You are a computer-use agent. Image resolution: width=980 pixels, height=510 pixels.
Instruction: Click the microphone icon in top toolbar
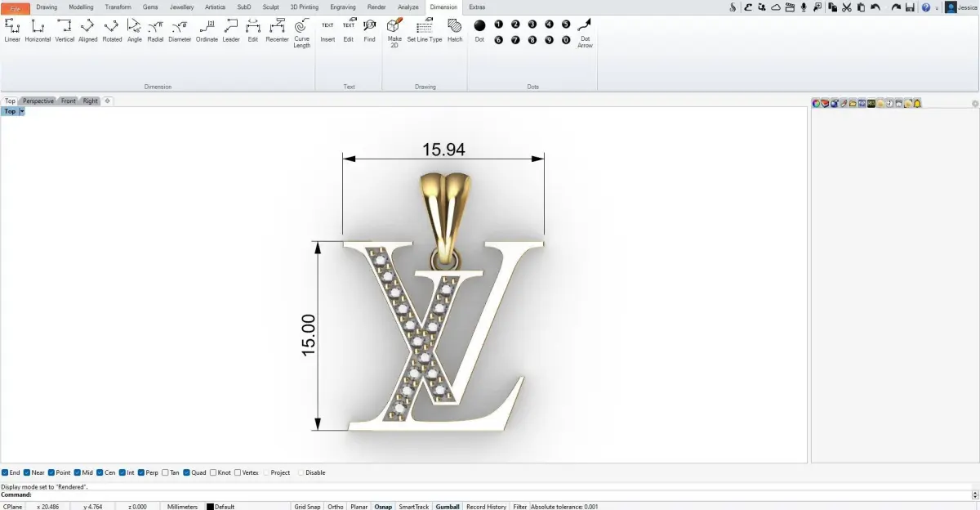[x=804, y=7]
